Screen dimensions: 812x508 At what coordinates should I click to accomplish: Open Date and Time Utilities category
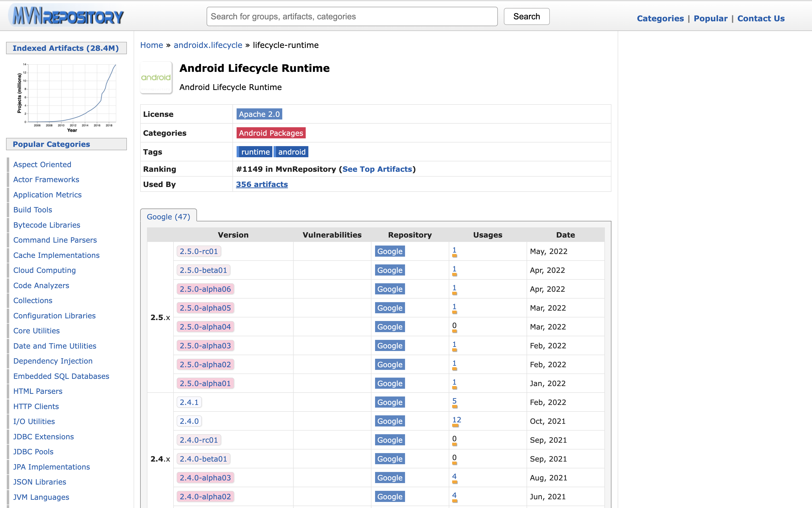(x=55, y=346)
